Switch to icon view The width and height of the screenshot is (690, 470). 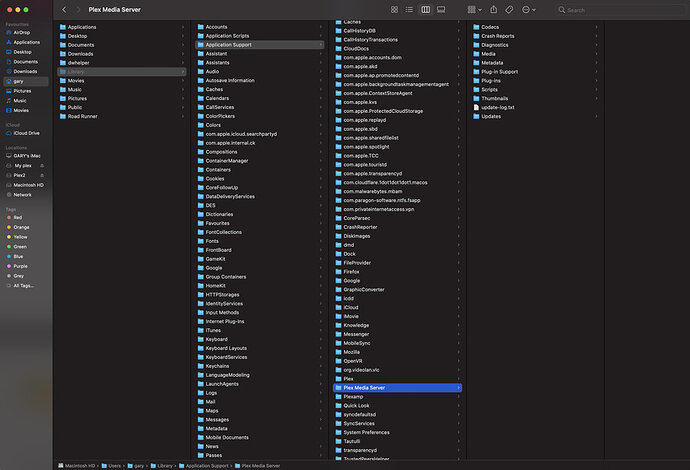pos(394,9)
